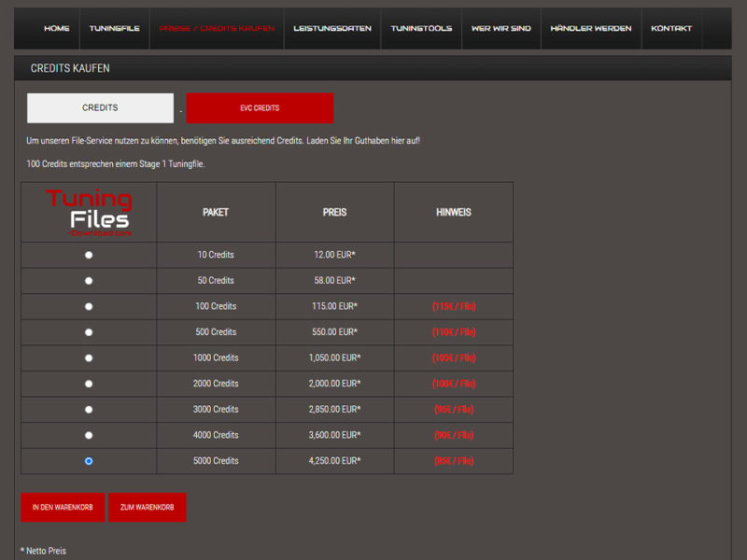This screenshot has width=747, height=560.
Task: Select the 50 Credits option
Action: coord(89,280)
